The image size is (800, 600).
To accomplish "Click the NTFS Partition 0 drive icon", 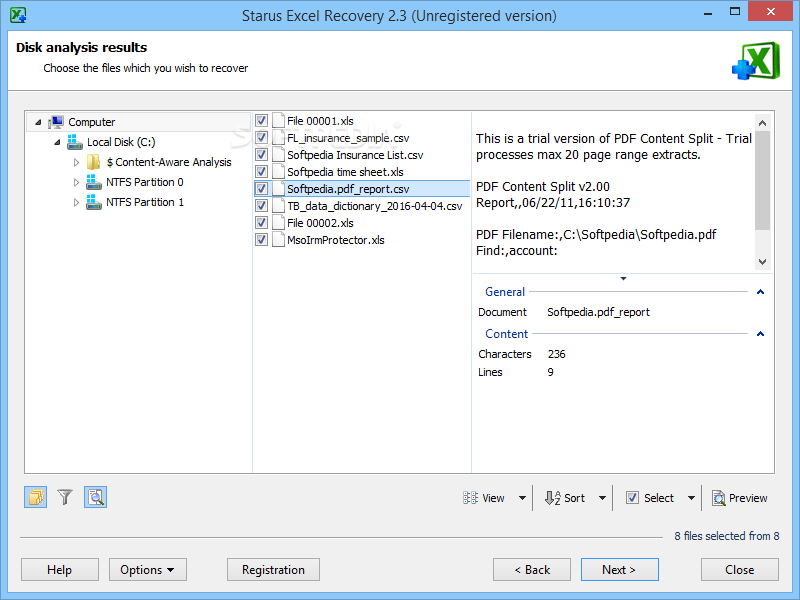I will coord(94,182).
